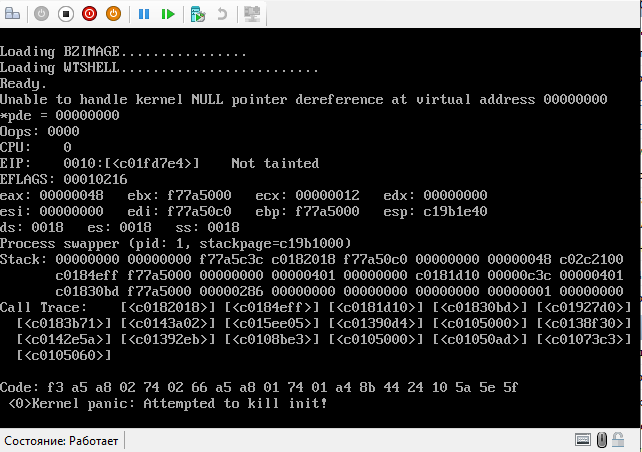642x452 pixels.
Task: Send Ctrl+Alt+Del to the virtual machine
Action: point(13,14)
